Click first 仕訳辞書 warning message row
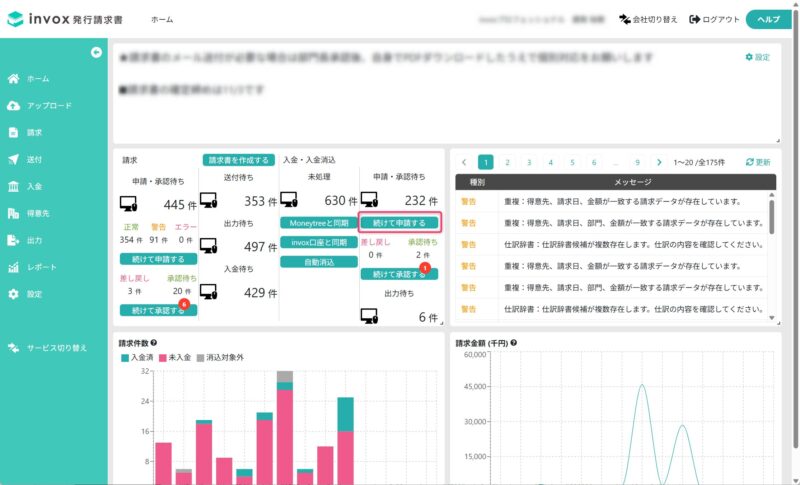This screenshot has height=485, width=800. coord(611,244)
